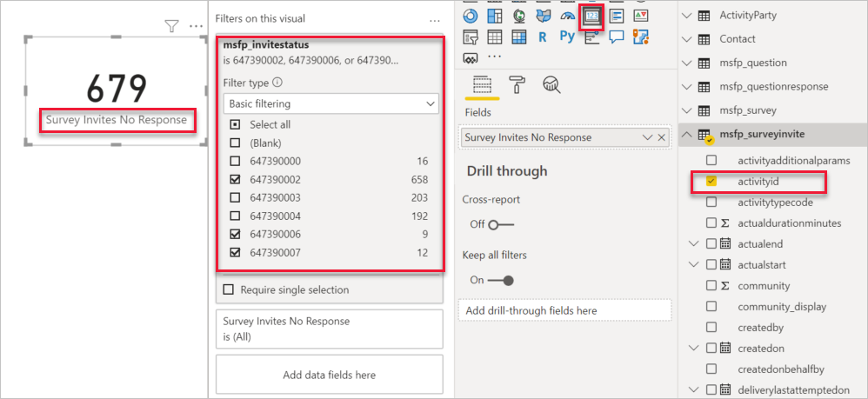This screenshot has width=868, height=399.
Task: Uncheck filter value 647390007
Action: [236, 252]
